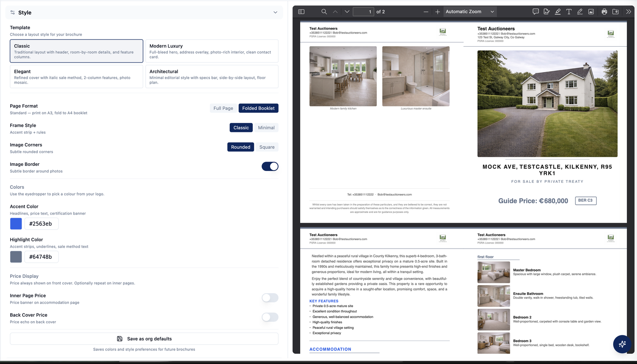Click the save icon in org defaults button
This screenshot has width=637, height=364.
[x=120, y=339]
